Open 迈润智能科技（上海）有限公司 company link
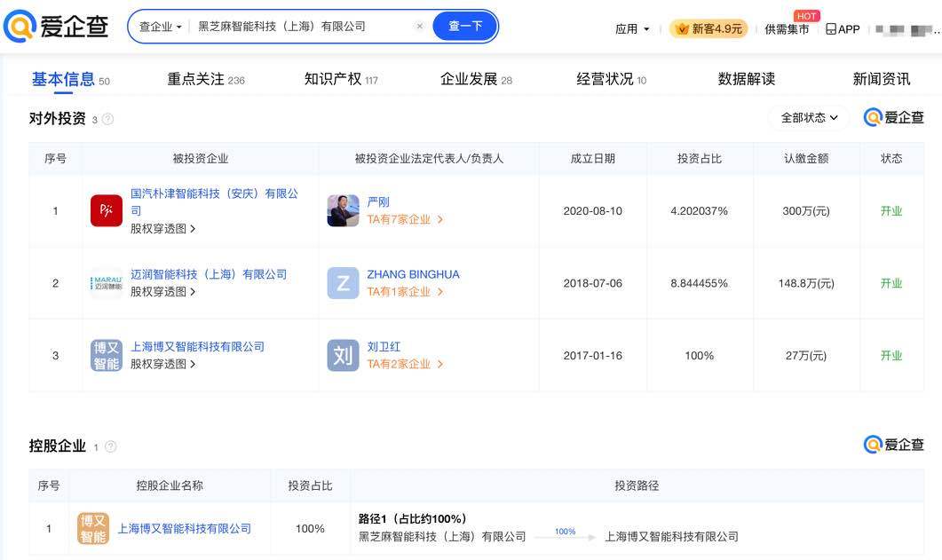The height and width of the screenshot is (560, 942). point(209,274)
